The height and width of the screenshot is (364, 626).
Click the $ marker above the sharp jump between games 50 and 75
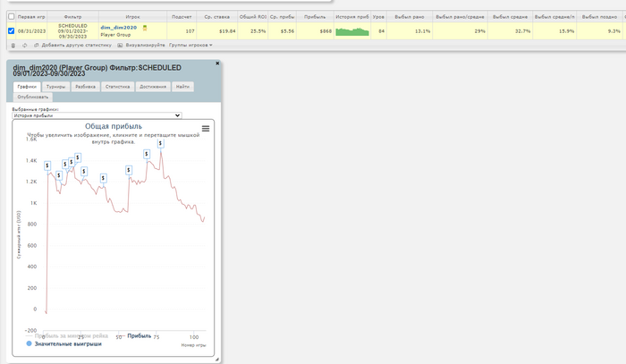[x=129, y=171]
